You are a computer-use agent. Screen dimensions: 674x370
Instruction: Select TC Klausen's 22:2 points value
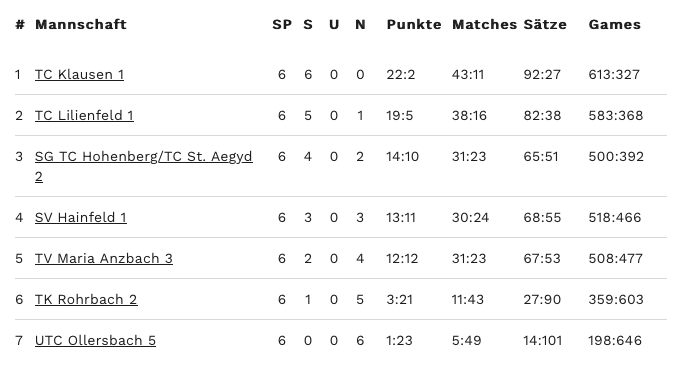pos(401,74)
